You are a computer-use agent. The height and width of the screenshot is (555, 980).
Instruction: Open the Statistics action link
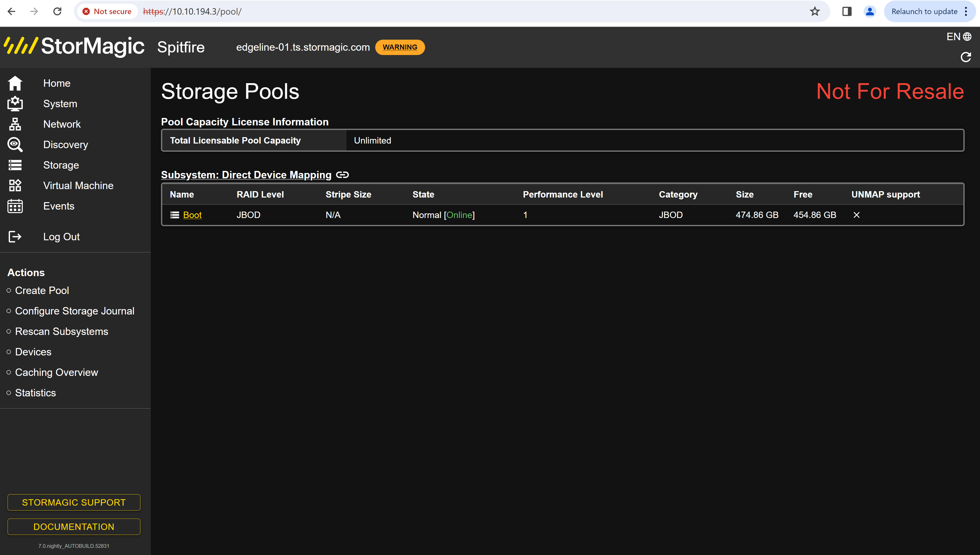coord(36,393)
